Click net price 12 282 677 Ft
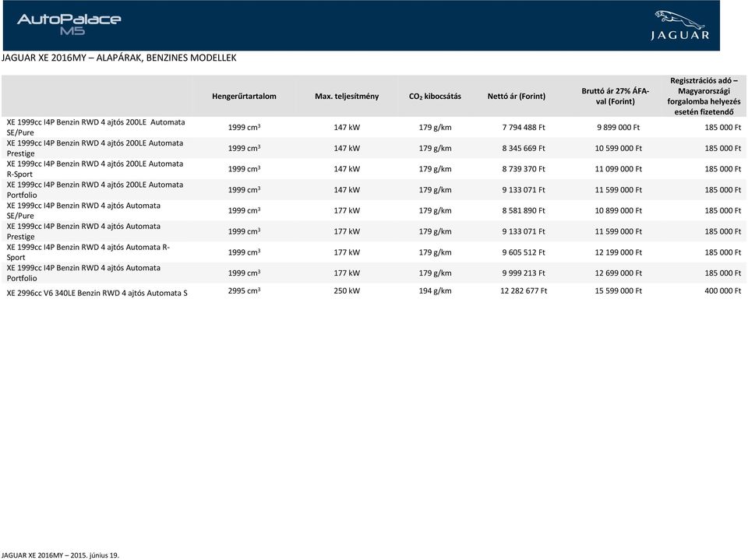 coord(524,291)
